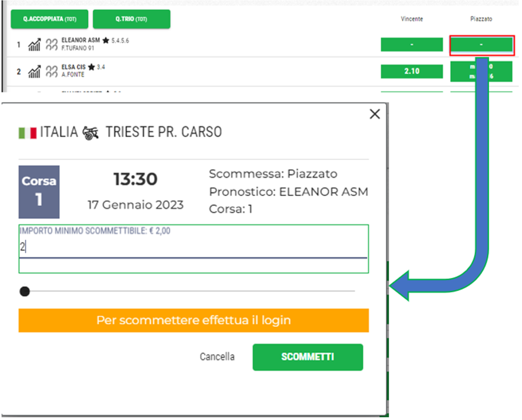Open the Q.TRIO (TOT) odds
This screenshot has width=522, height=420.
[x=131, y=19]
